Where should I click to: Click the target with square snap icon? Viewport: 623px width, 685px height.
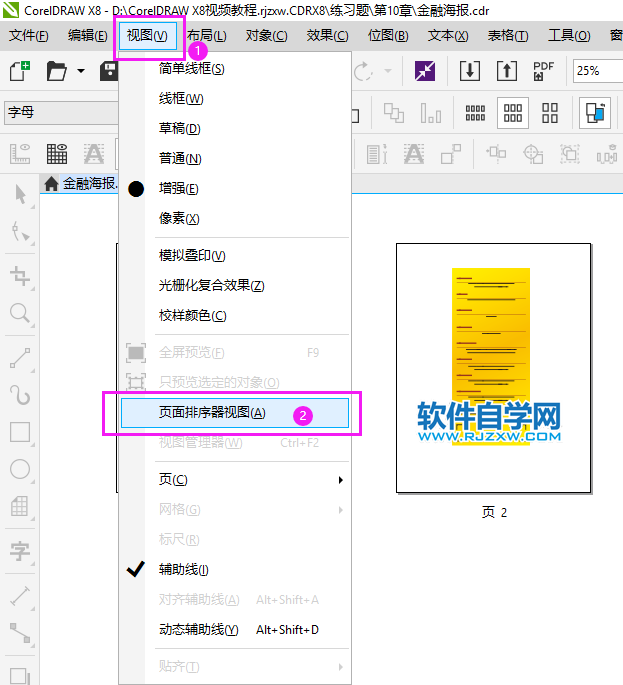coord(533,154)
